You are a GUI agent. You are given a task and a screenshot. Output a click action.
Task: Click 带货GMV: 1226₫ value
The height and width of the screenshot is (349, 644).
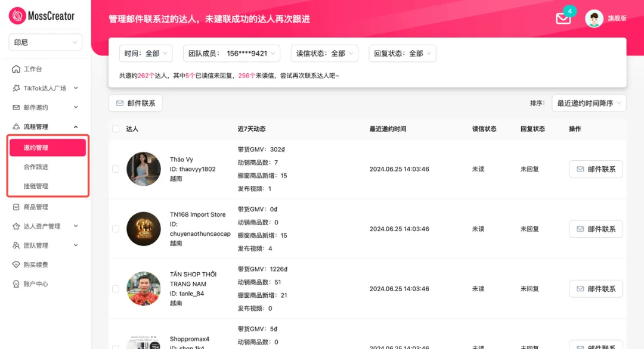point(262,269)
